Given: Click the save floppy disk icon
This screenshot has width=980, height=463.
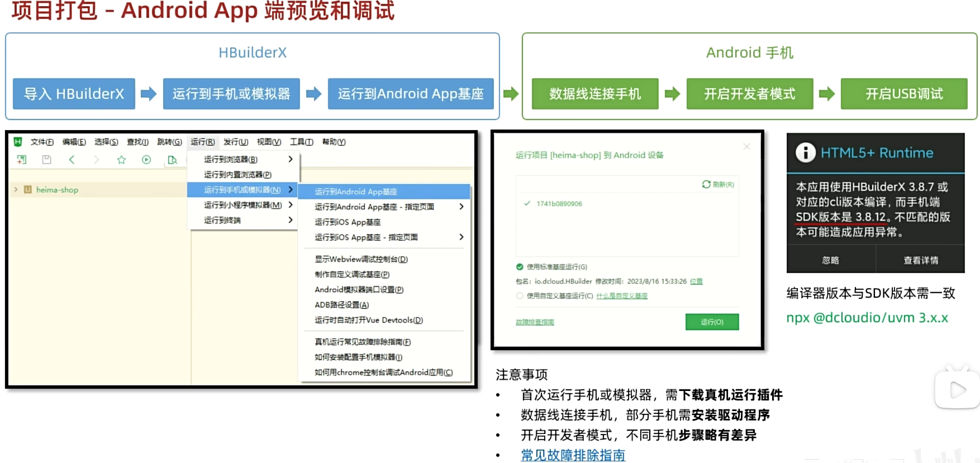Looking at the screenshot, I should (x=47, y=160).
